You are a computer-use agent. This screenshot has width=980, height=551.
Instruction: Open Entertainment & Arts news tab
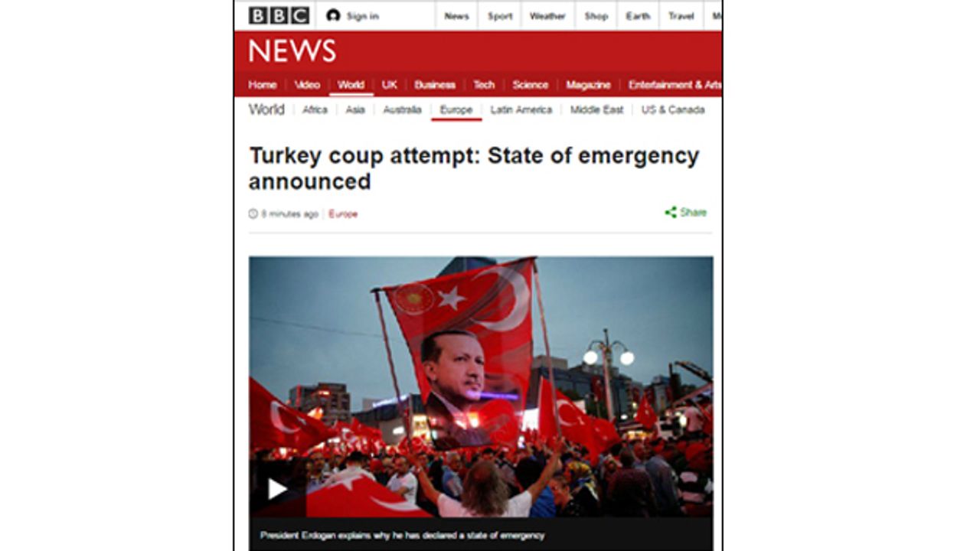(x=675, y=85)
